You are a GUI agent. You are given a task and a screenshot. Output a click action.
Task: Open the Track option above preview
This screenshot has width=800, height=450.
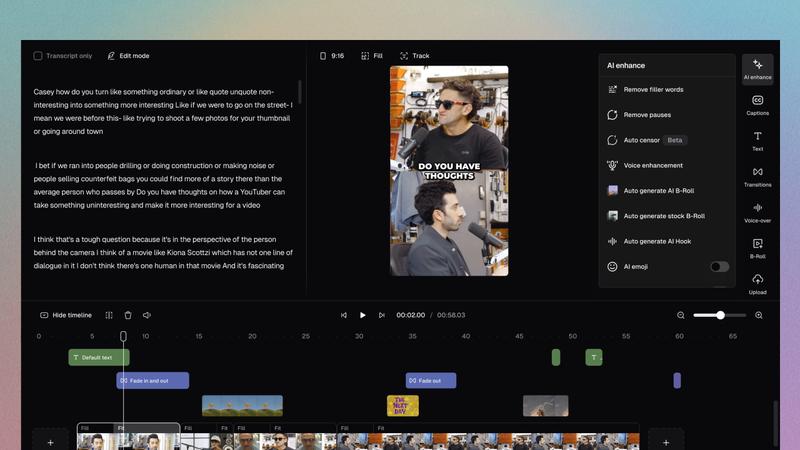[x=414, y=56]
